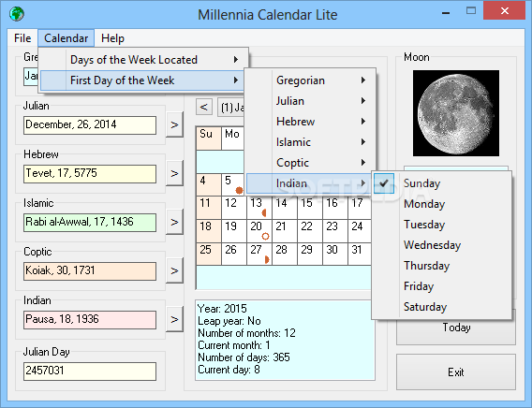The height and width of the screenshot is (408, 532).
Task: Click the Mo weekday column header
Action: tap(233, 138)
